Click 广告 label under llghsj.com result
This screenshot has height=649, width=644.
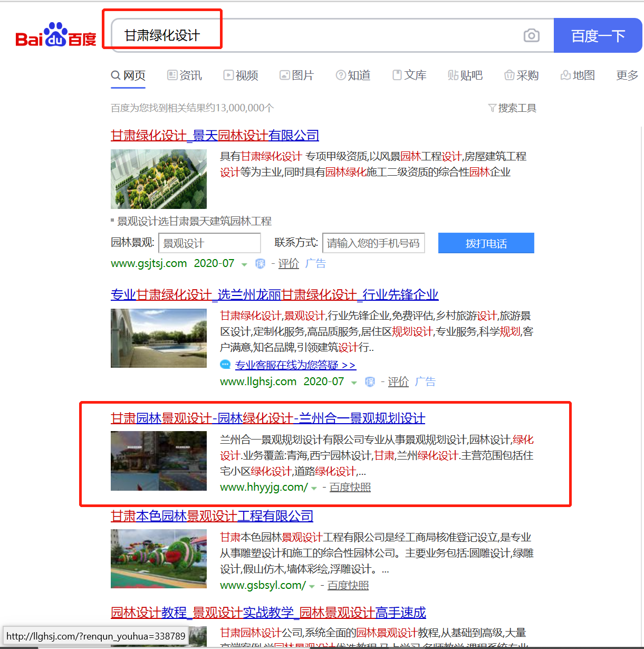425,381
